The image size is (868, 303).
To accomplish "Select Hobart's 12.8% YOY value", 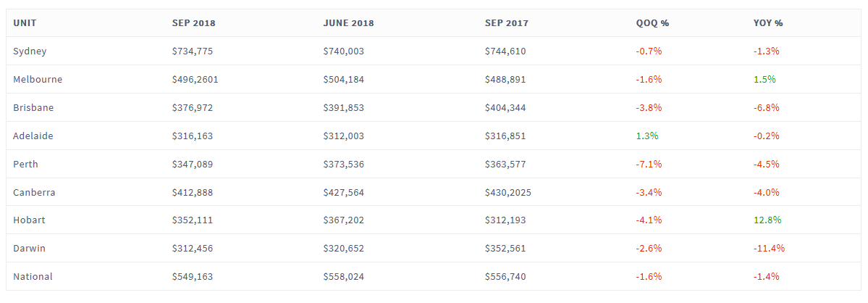I will pyautogui.click(x=767, y=220).
